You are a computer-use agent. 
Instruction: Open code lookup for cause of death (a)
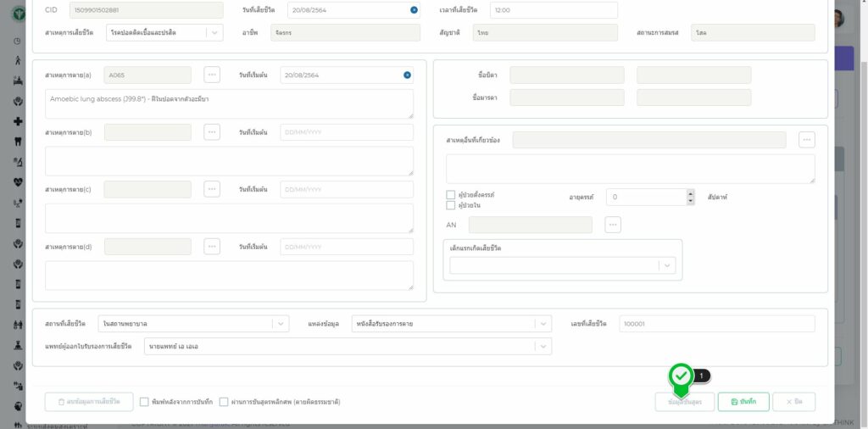click(212, 75)
